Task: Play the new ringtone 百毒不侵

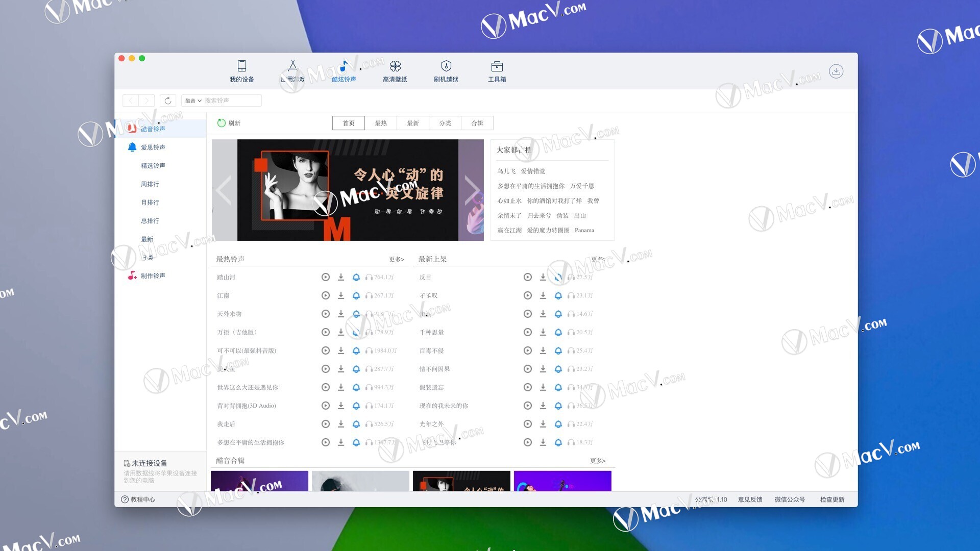Action: tap(528, 350)
